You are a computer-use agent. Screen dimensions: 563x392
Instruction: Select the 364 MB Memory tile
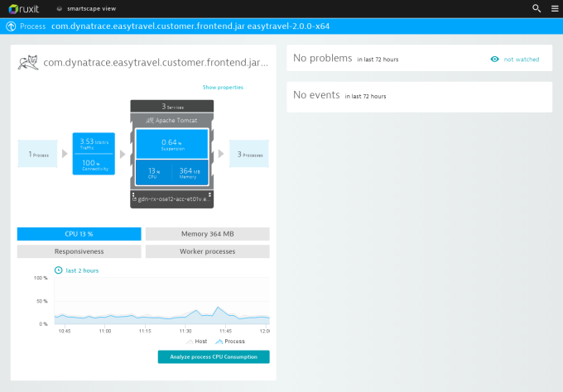pyautogui.click(x=190, y=173)
